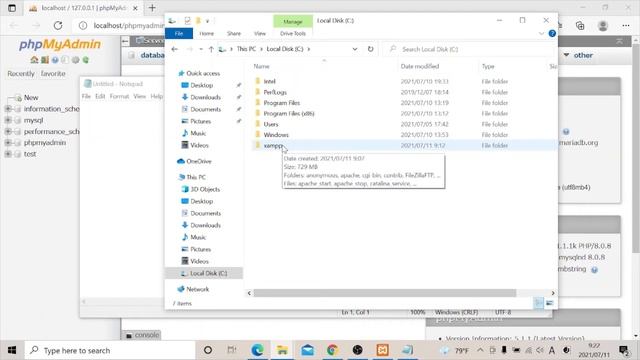Switch to details view layout icon
Screen dimensions: 640x360
[538, 303]
